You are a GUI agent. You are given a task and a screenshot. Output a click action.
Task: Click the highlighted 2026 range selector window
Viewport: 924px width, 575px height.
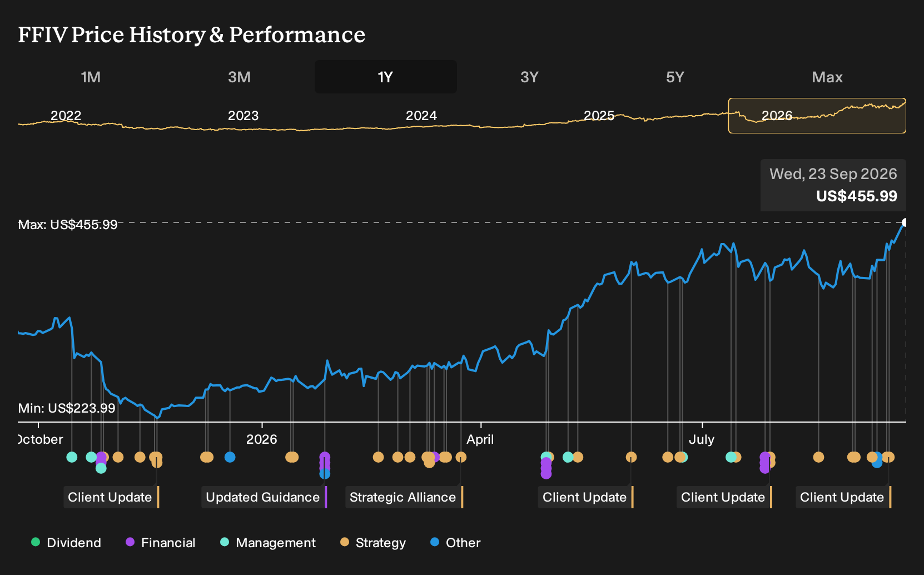point(817,116)
